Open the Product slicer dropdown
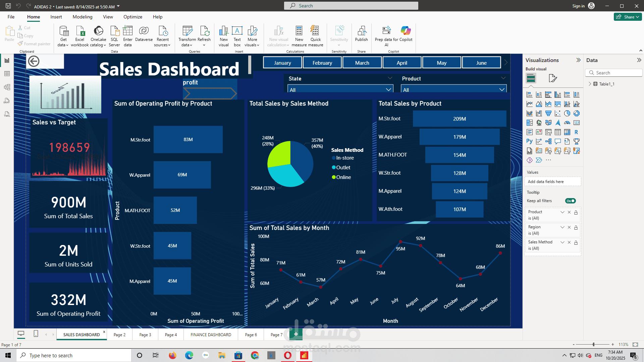The width and height of the screenshot is (644, 362). click(x=502, y=89)
